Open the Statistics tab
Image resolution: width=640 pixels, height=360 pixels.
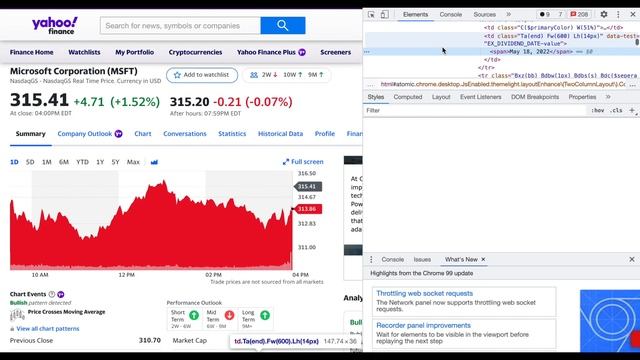pos(232,134)
